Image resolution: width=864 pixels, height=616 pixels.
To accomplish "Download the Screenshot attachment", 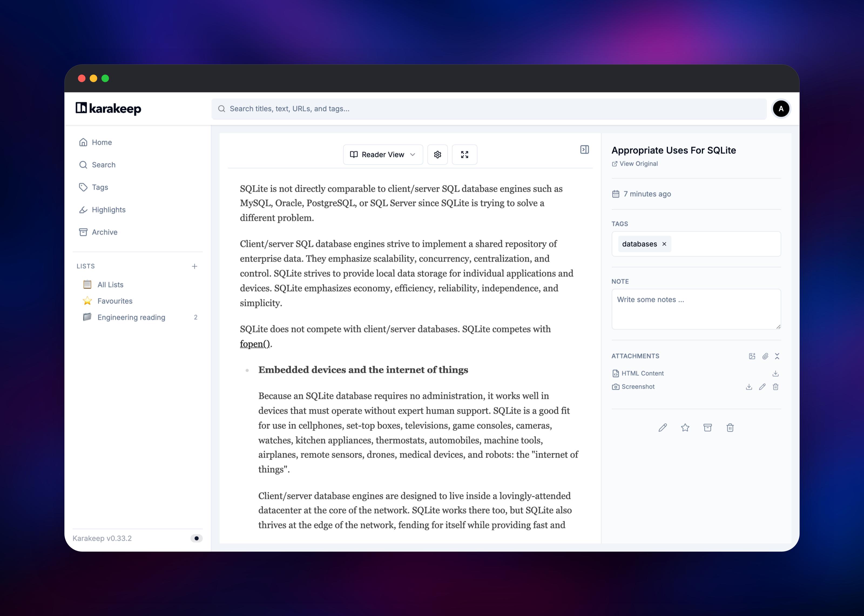I will (x=749, y=387).
